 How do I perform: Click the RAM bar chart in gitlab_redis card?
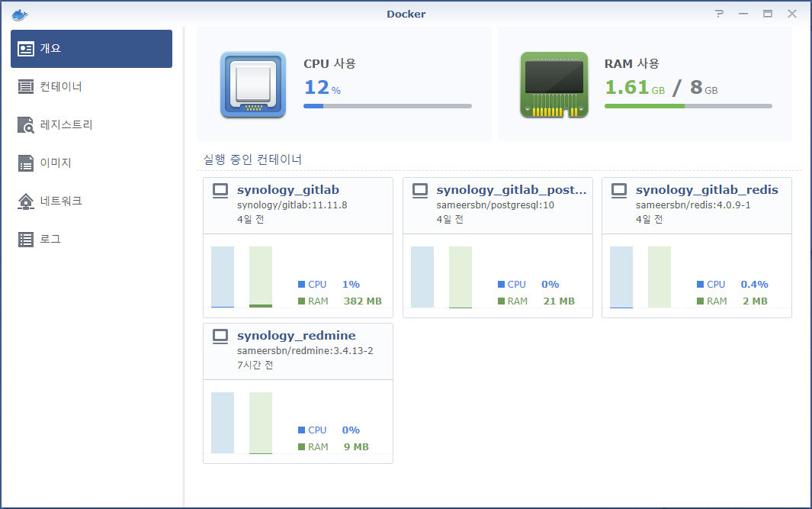[660, 277]
